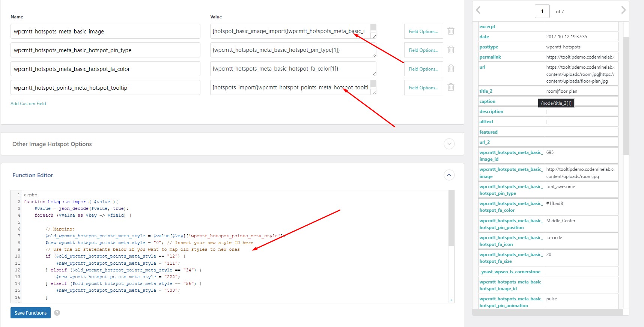Go to previous record with left arrow
This screenshot has width=644, height=327.
[478, 10]
